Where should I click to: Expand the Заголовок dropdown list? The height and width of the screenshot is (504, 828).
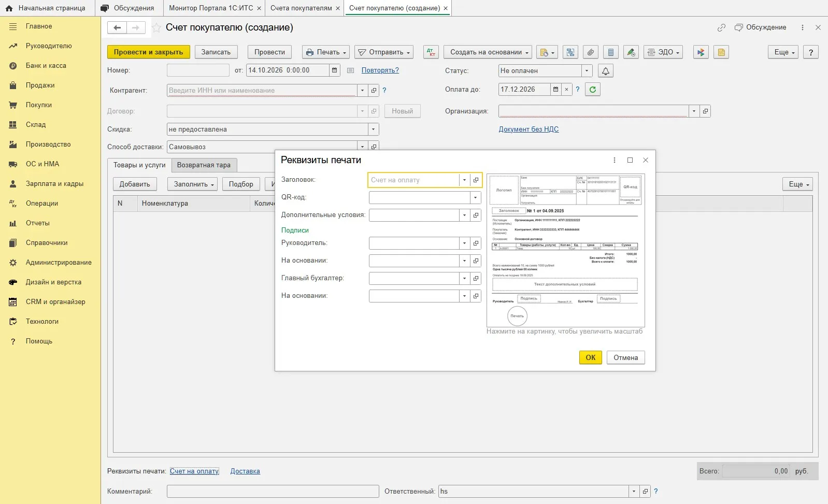click(464, 180)
